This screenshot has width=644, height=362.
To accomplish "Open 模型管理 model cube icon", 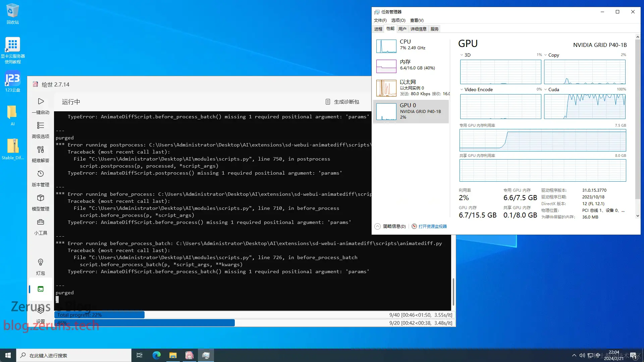I will point(41,198).
